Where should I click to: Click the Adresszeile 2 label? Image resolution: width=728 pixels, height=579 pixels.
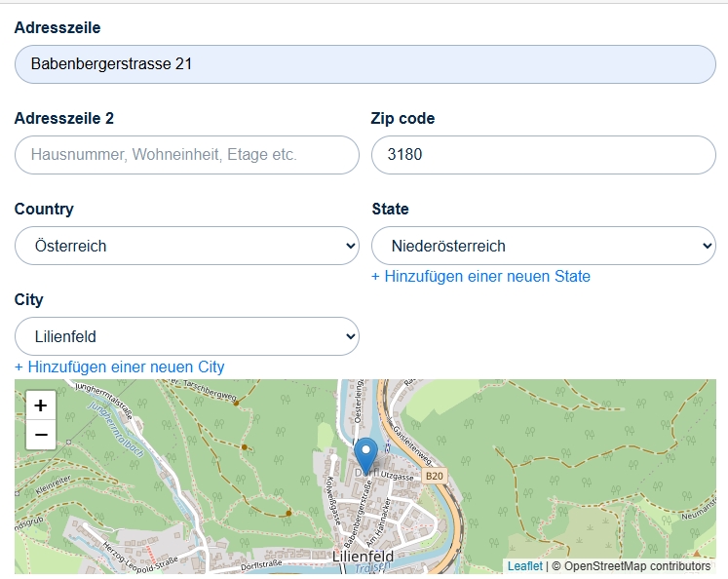point(64,118)
